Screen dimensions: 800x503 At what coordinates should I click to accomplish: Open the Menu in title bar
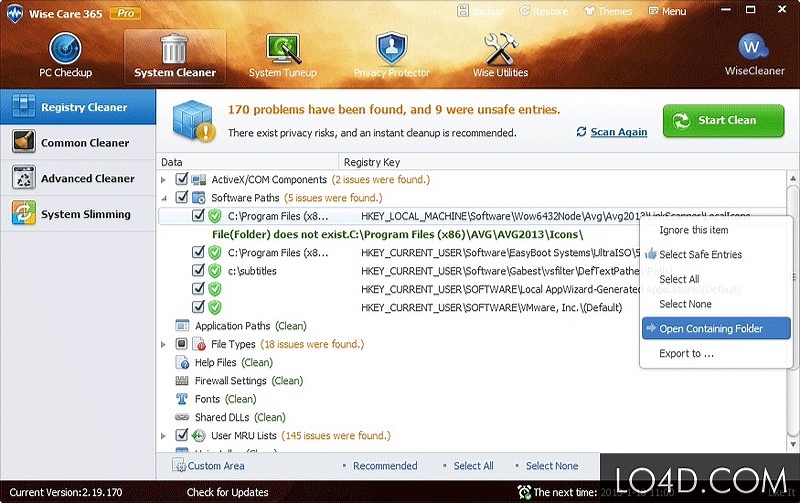[x=667, y=11]
